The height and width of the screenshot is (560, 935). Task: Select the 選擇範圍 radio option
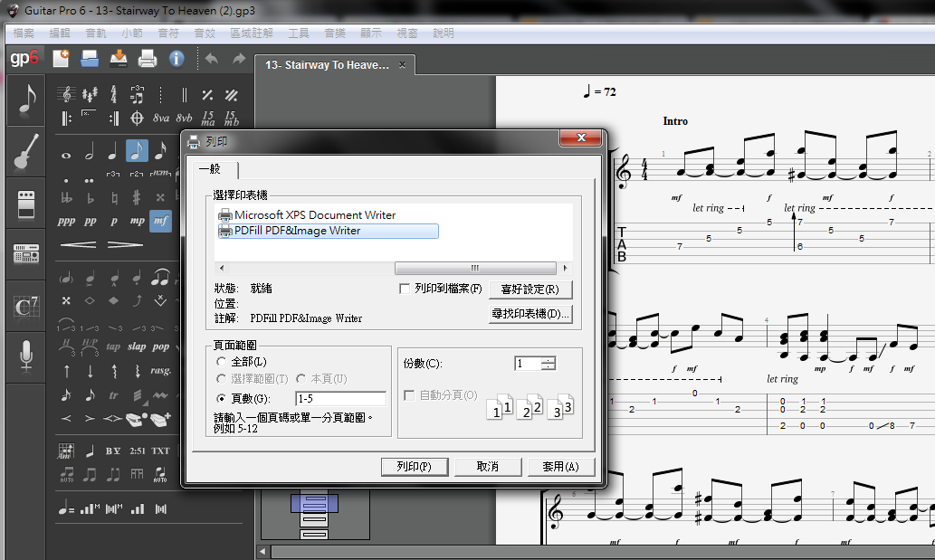click(221, 379)
